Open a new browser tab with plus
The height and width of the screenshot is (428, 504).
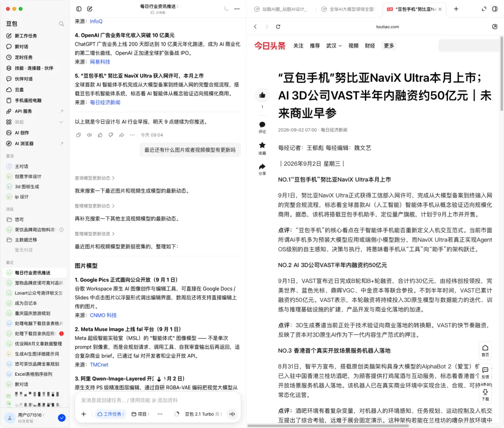click(456, 9)
